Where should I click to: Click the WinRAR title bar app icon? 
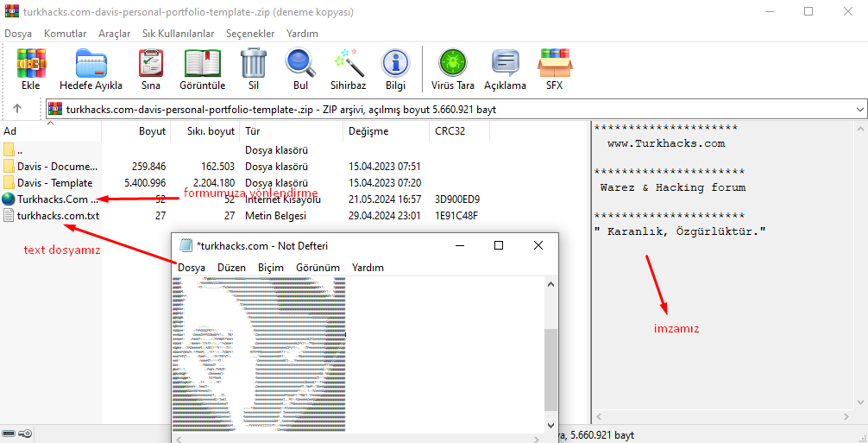11,11
